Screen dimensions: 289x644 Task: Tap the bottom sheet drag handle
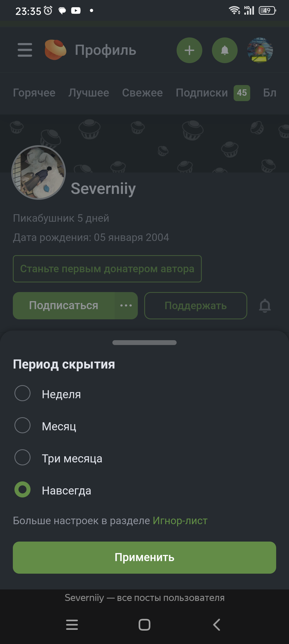(144, 343)
